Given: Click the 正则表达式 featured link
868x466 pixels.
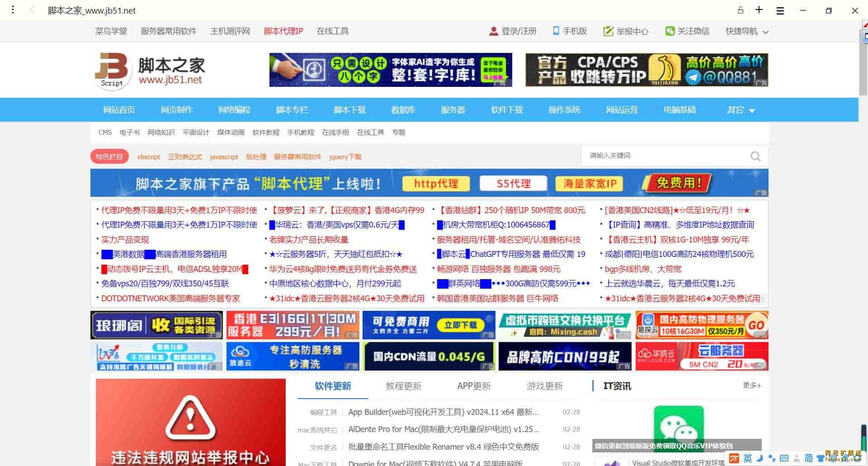Looking at the screenshot, I should tap(185, 157).
